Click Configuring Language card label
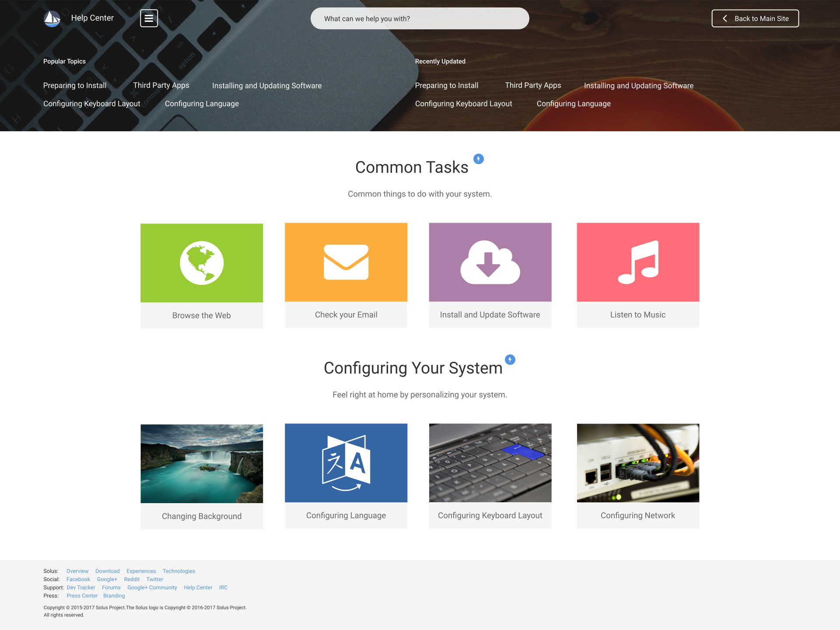The image size is (840, 630). pos(346,515)
